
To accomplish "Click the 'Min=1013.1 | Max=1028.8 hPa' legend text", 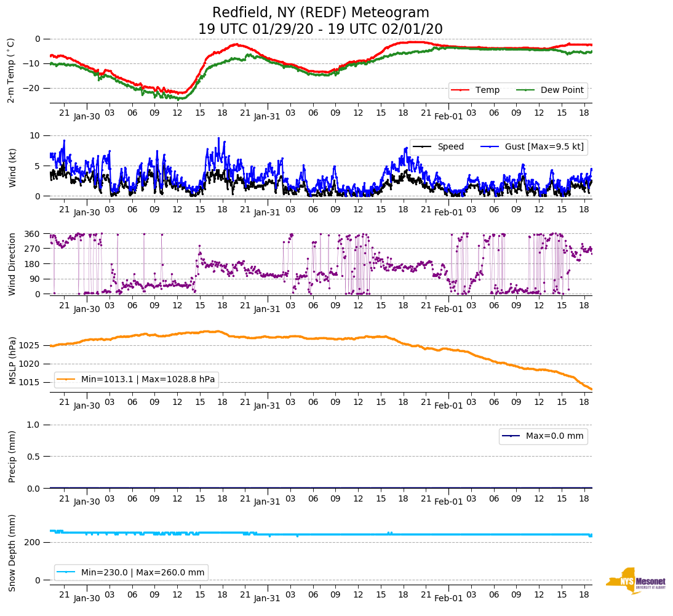I will (148, 380).
